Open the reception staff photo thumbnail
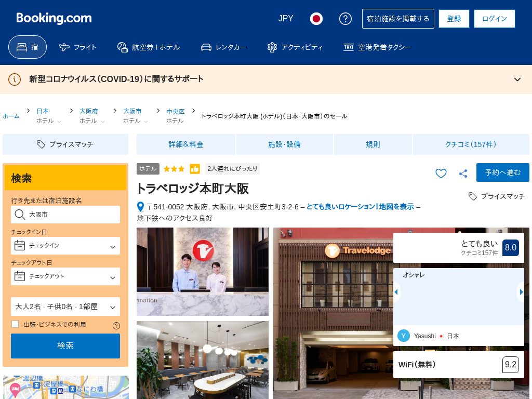Image resolution: width=532 pixels, height=399 pixels. (x=203, y=272)
